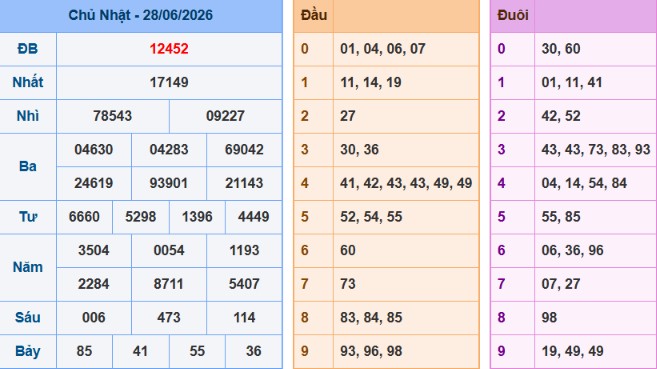Click Ba prize number 69042
657x369 pixels.
[x=244, y=150]
